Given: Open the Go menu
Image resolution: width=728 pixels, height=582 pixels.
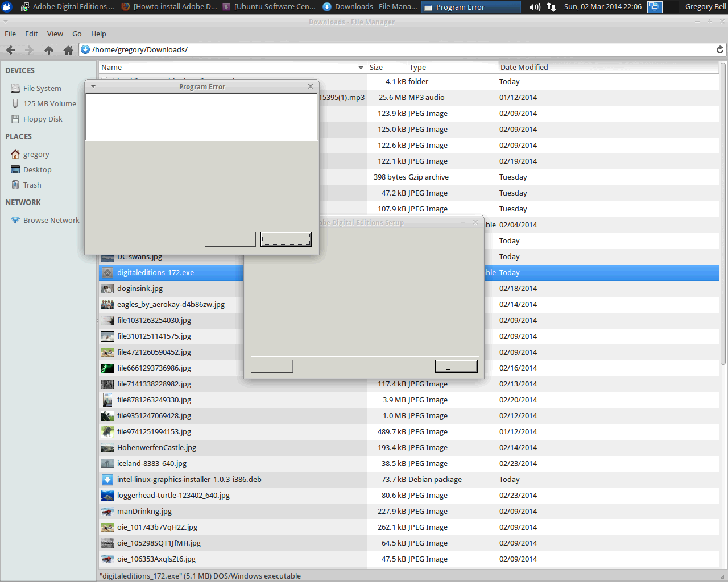Looking at the screenshot, I should [77, 34].
